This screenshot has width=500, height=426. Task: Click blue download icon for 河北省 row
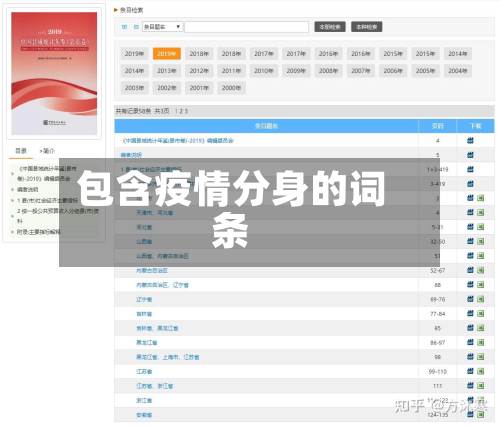tap(470, 227)
